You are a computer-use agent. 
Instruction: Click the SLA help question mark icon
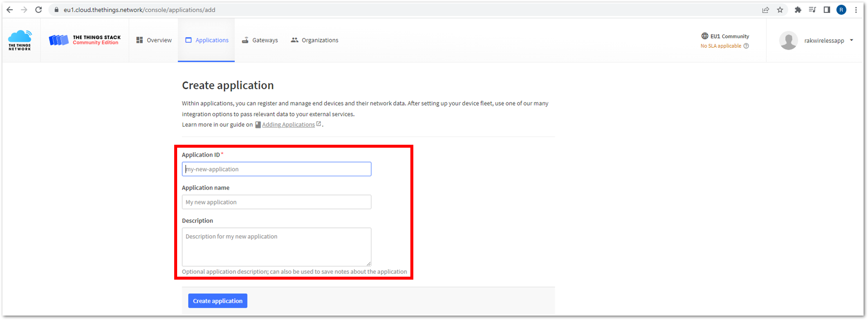coord(746,46)
